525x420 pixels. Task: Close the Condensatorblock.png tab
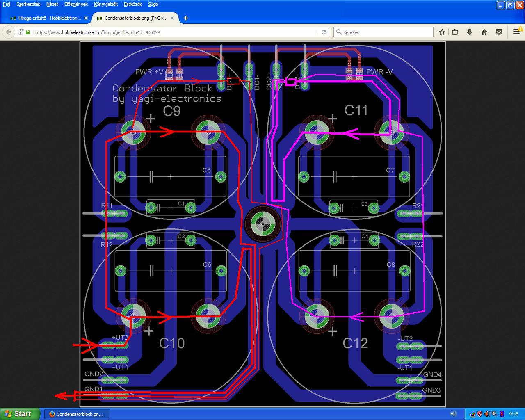173,18
